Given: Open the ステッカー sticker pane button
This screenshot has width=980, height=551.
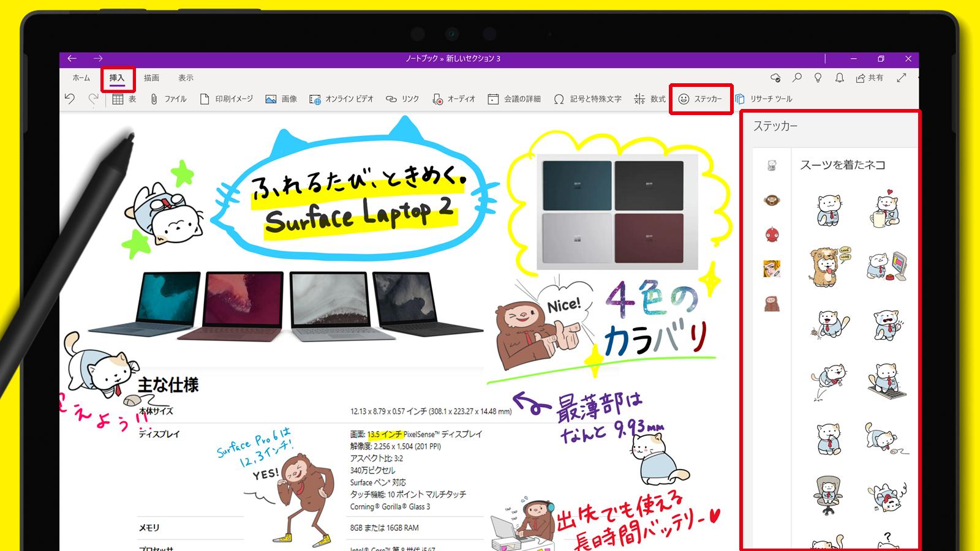Looking at the screenshot, I should click(x=701, y=99).
